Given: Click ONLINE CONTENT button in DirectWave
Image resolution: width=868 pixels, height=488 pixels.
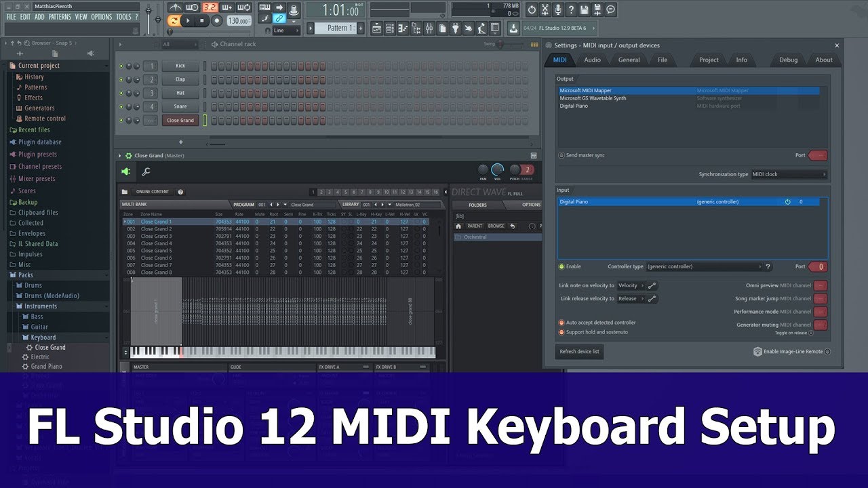Looking at the screenshot, I should (153, 192).
